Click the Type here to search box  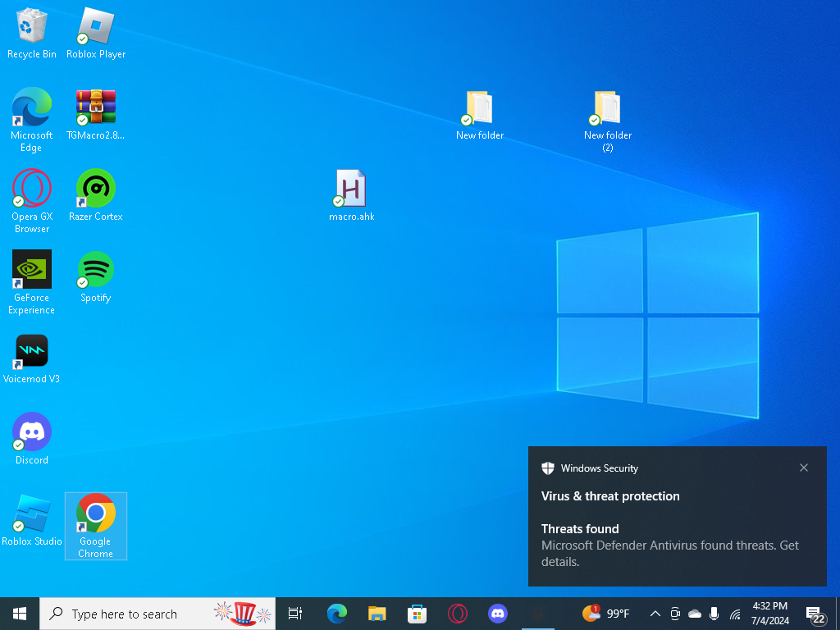(158, 614)
